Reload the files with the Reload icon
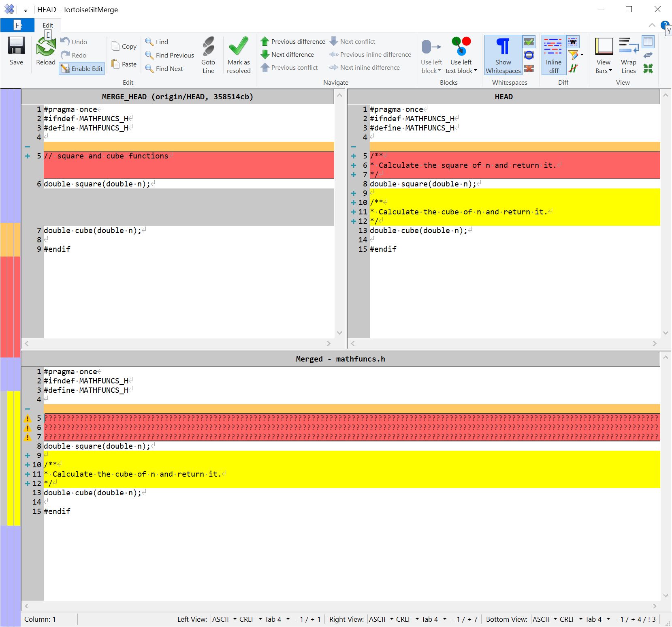 [x=45, y=51]
